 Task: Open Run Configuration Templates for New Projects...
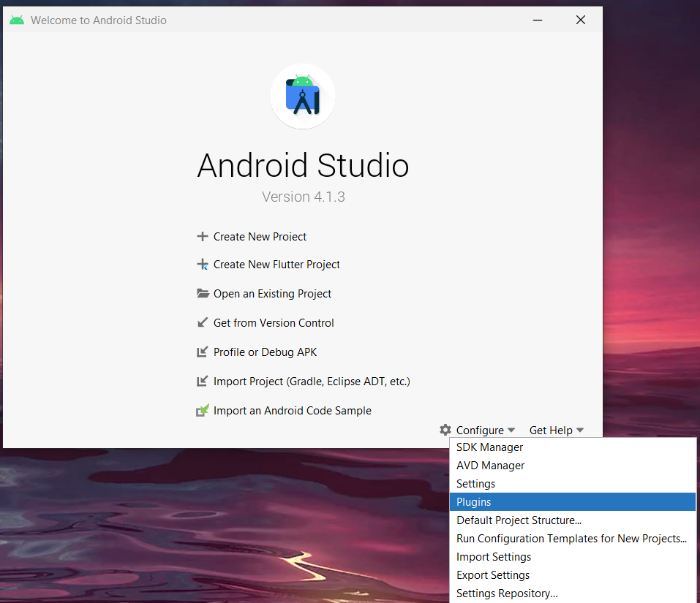coord(572,539)
